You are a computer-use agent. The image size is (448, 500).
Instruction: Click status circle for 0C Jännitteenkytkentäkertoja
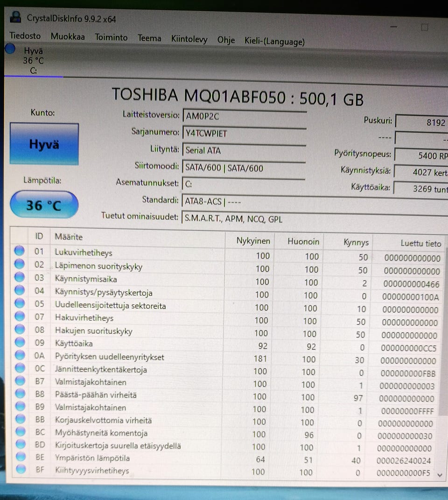20,368
